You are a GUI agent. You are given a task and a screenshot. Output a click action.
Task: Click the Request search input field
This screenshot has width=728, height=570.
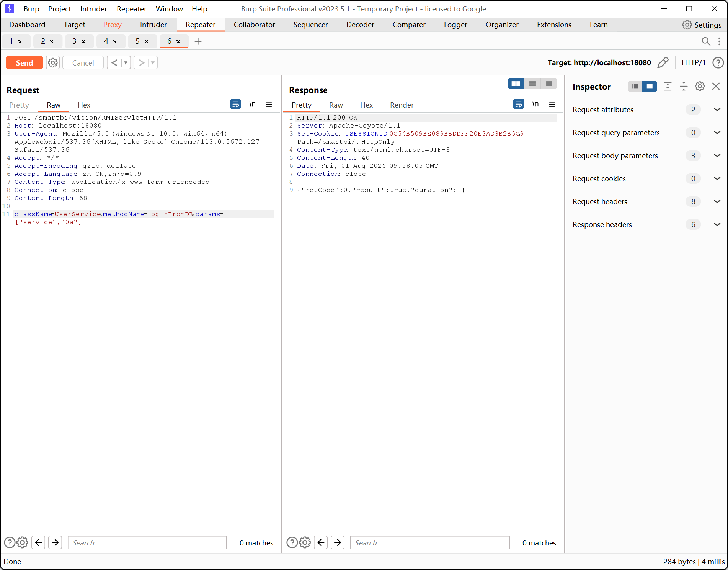click(x=147, y=542)
